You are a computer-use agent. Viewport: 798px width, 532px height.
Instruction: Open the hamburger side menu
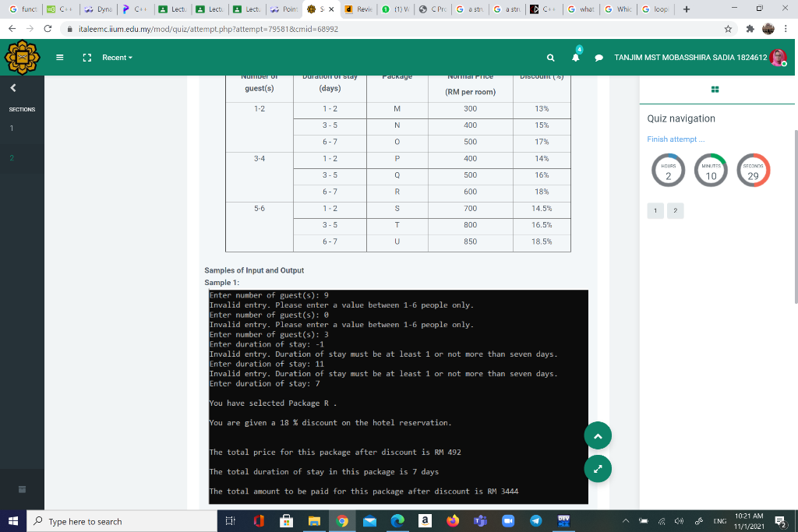[x=59, y=58]
